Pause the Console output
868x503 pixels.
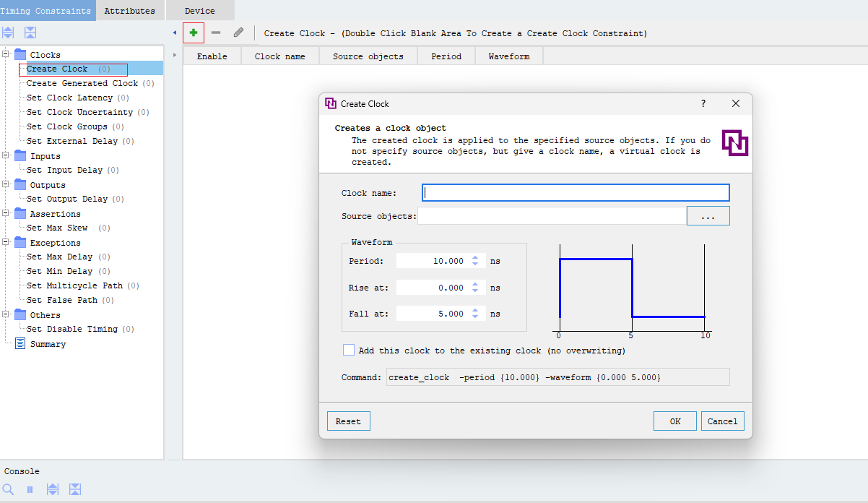point(30,489)
